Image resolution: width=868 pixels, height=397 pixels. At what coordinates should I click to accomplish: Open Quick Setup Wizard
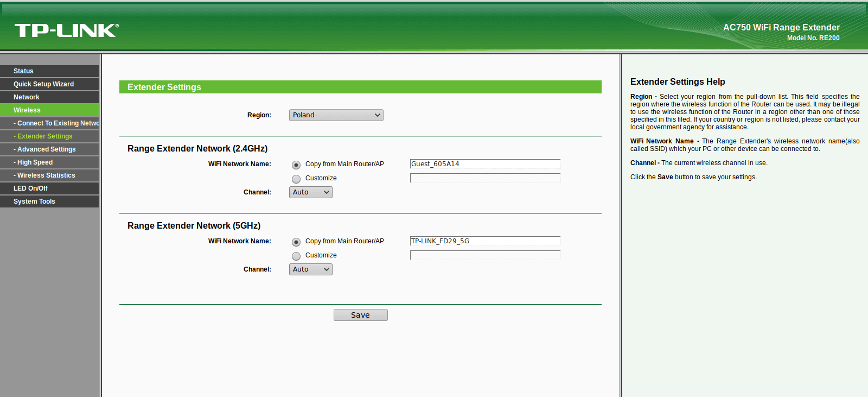tap(49, 84)
